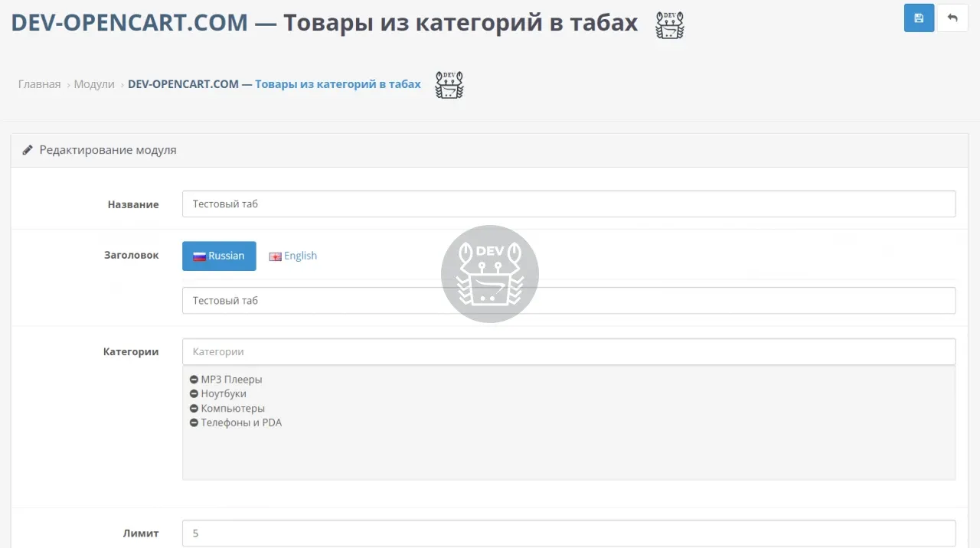Click the DEV-OPENCART.COM page title text

pos(129,23)
